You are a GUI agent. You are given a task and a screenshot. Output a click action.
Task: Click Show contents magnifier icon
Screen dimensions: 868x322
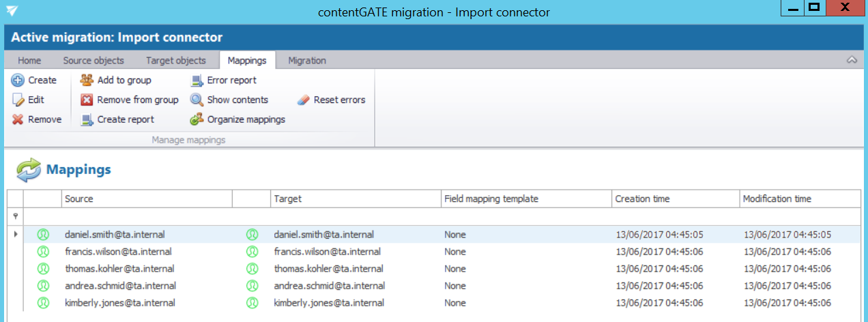pos(197,100)
